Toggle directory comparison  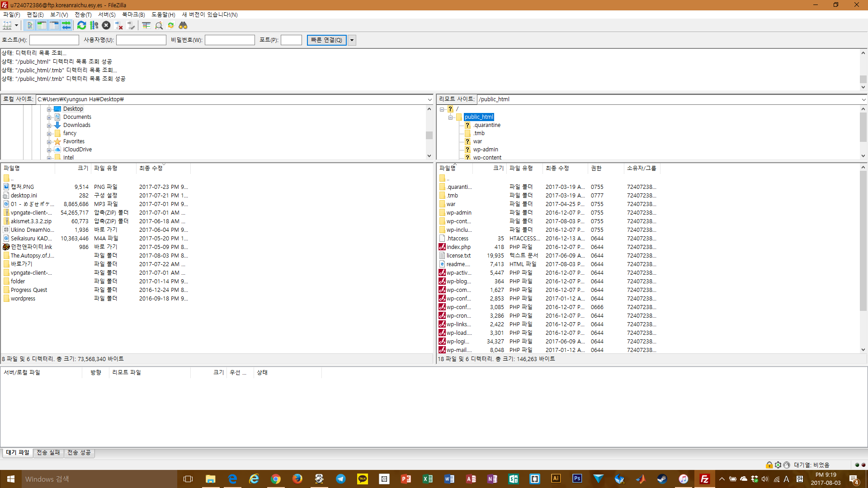tap(159, 25)
